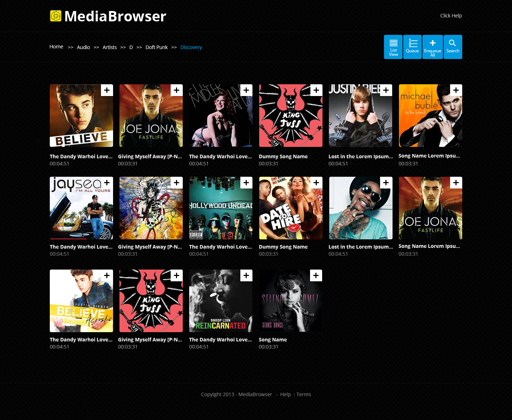Click the Discovery breadcrumb item
The height and width of the screenshot is (420, 512).
pyautogui.click(x=191, y=47)
